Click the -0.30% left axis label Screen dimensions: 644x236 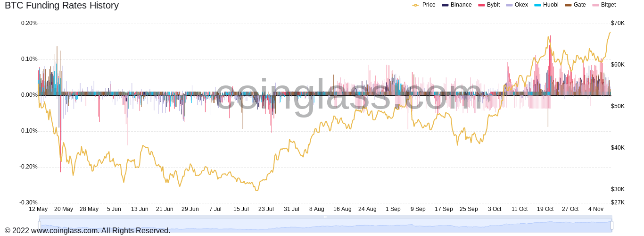[x=28, y=202]
